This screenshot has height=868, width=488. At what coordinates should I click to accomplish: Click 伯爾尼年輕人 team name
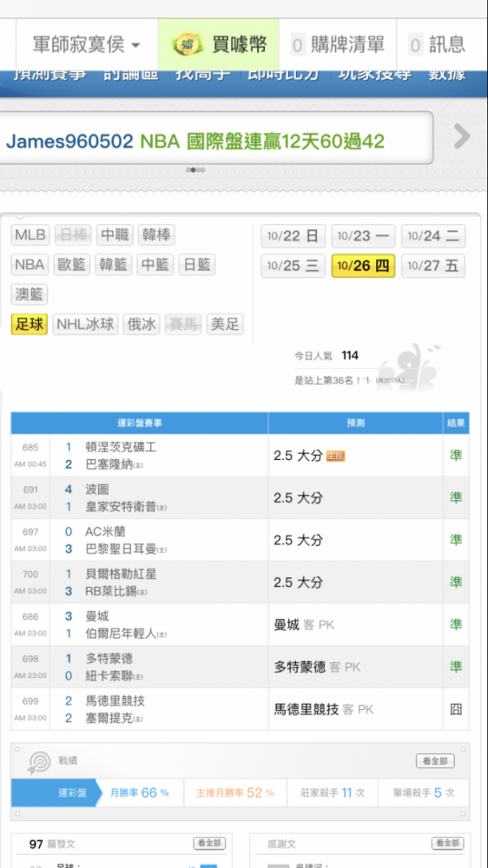tap(121, 634)
